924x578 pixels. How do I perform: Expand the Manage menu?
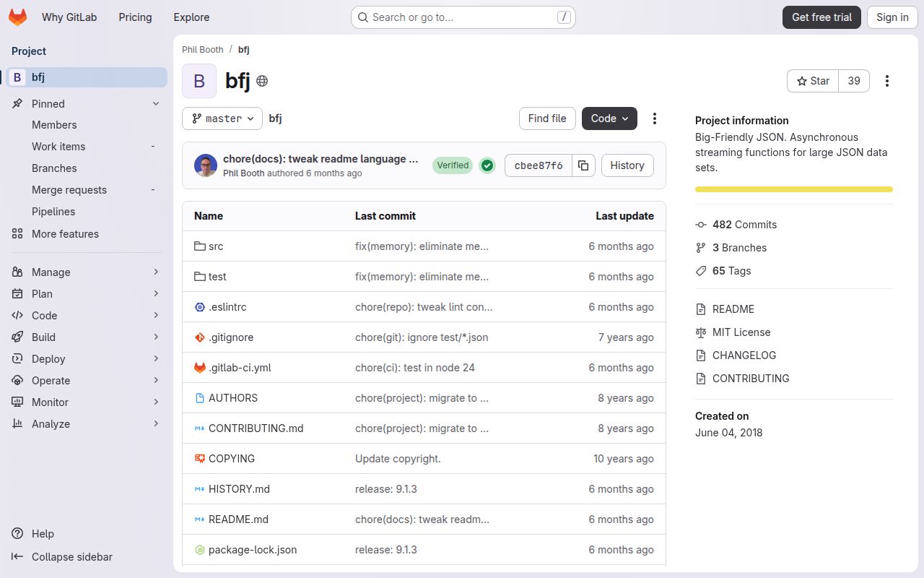pyautogui.click(x=87, y=272)
